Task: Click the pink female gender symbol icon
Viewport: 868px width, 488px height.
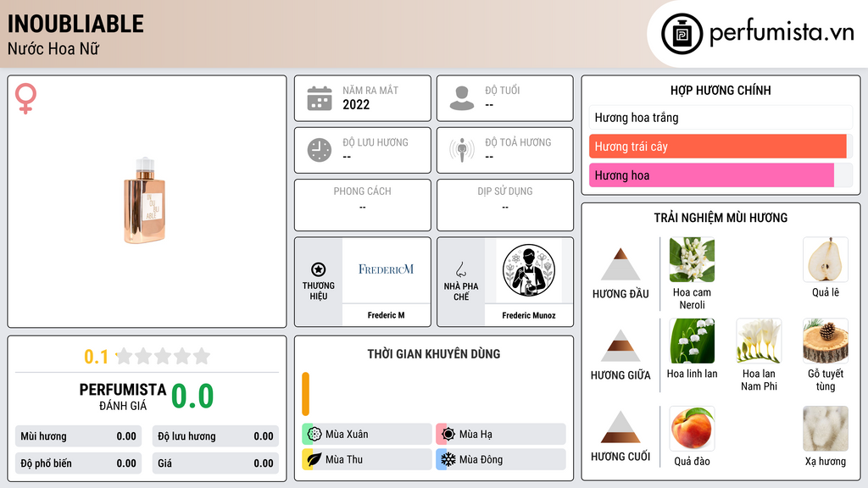Action: point(25,98)
